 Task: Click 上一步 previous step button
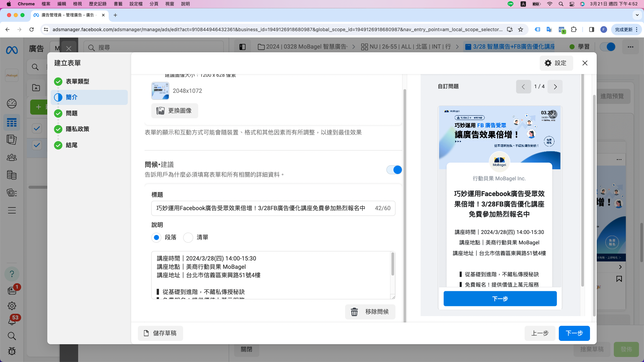(540, 333)
